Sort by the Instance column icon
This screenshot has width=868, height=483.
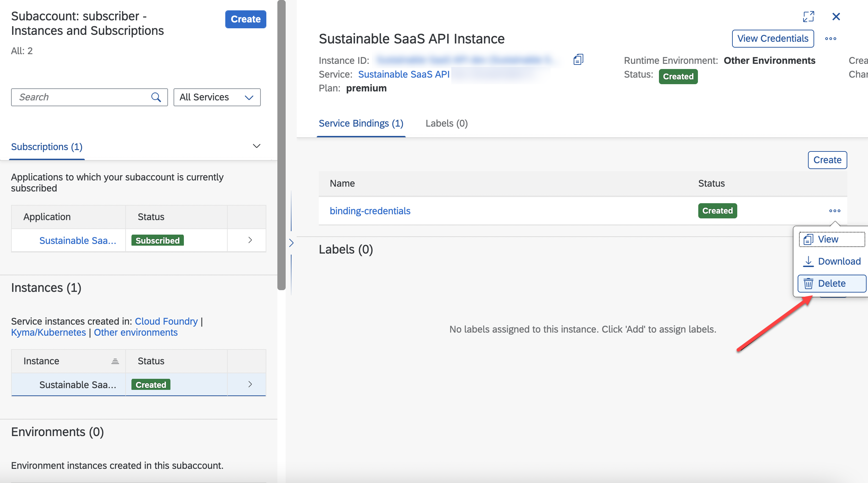point(115,361)
